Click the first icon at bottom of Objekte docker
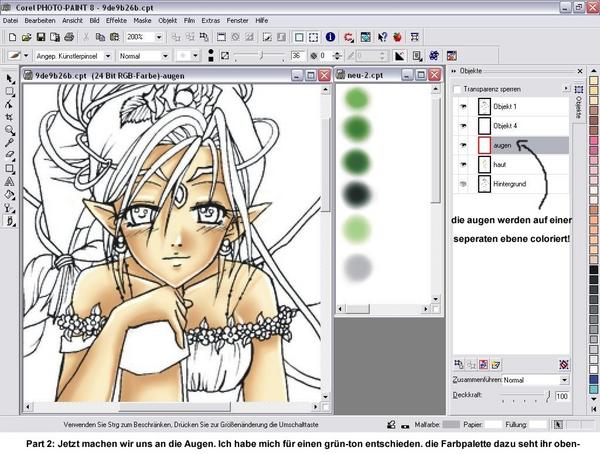 [458, 364]
